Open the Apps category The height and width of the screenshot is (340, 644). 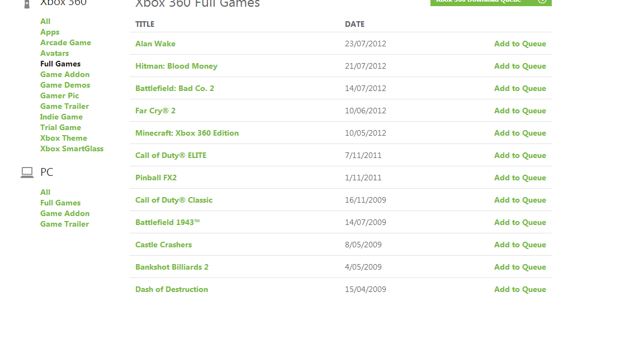click(50, 32)
